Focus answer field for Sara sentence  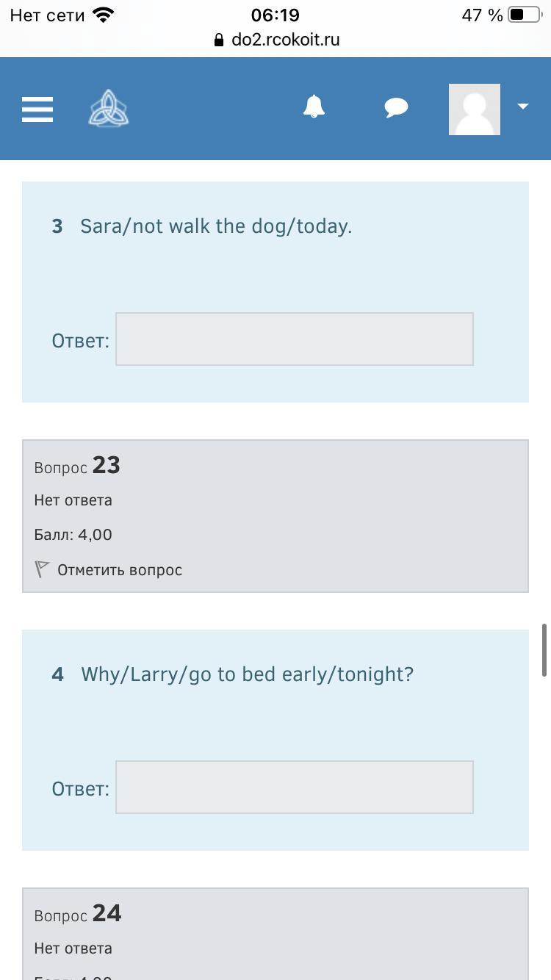[294, 339]
